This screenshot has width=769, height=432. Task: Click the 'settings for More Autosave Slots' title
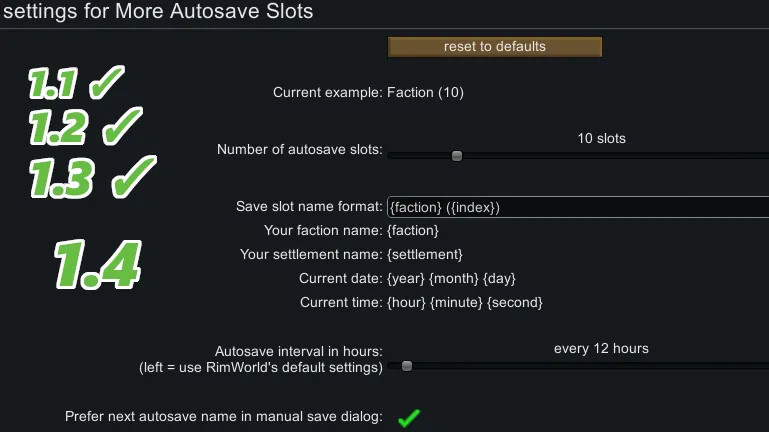point(157,13)
